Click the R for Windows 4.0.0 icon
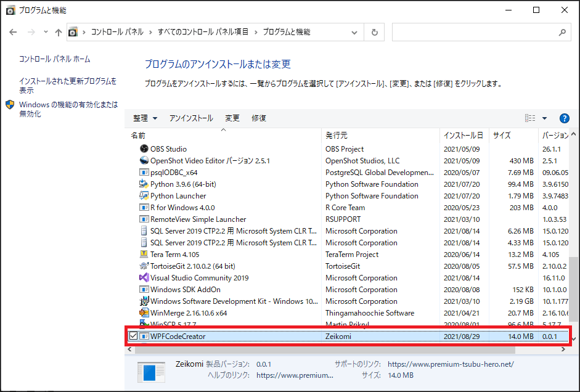 pos(144,208)
